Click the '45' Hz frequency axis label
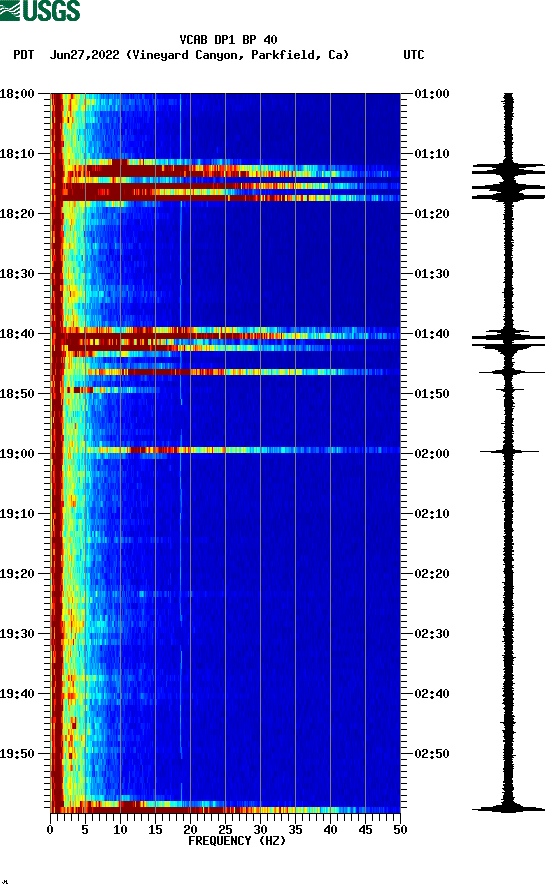 click(x=365, y=830)
